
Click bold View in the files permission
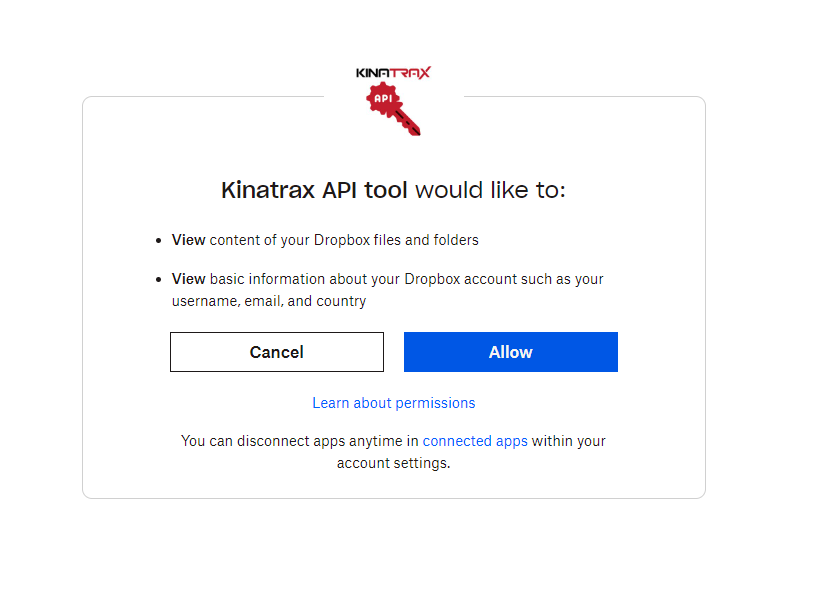pyautogui.click(x=188, y=240)
